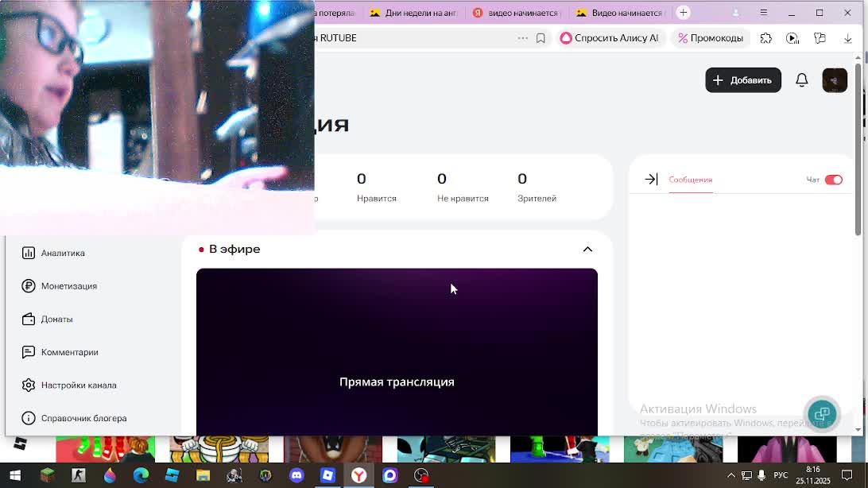
Task: Open a new browser tab
Action: click(x=683, y=13)
